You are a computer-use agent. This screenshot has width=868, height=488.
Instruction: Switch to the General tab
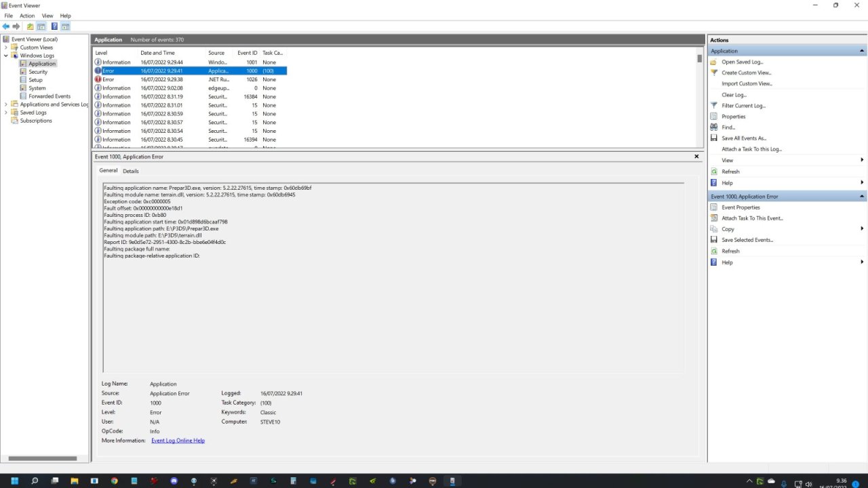[x=108, y=171]
